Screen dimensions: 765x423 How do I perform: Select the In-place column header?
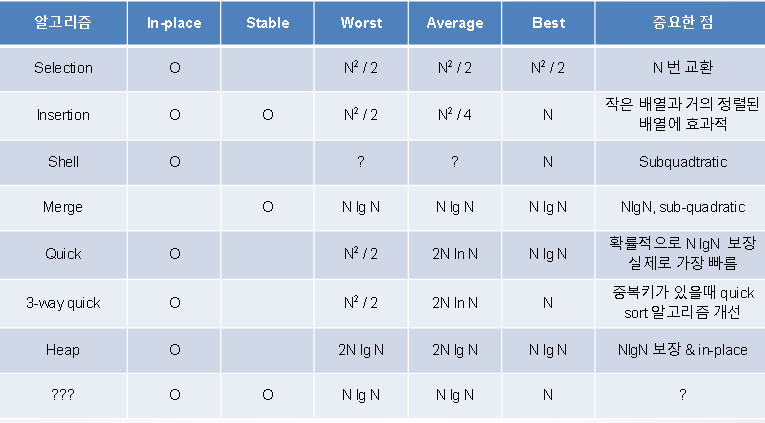pyautogui.click(x=174, y=23)
